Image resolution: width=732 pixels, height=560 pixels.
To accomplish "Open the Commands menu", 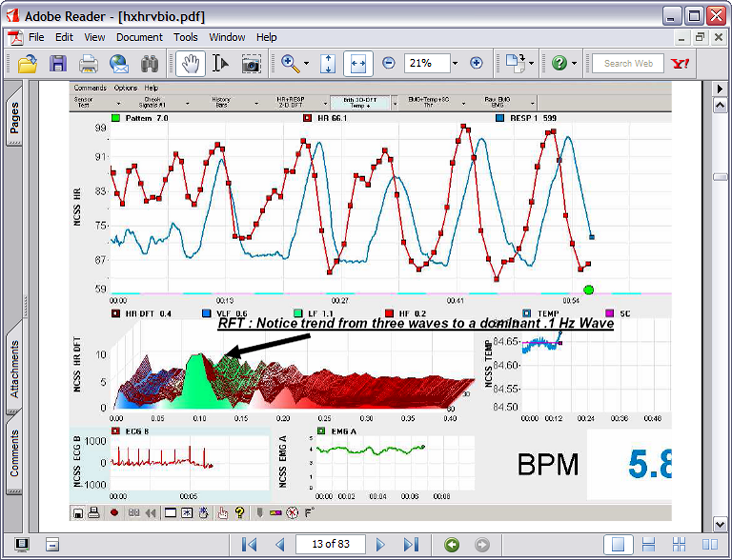I will (x=90, y=88).
